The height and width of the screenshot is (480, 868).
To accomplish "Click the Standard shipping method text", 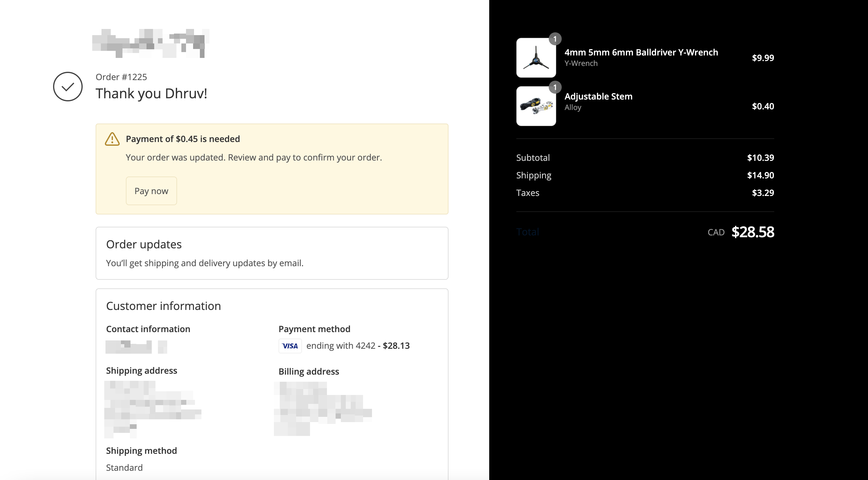I will pos(124,468).
